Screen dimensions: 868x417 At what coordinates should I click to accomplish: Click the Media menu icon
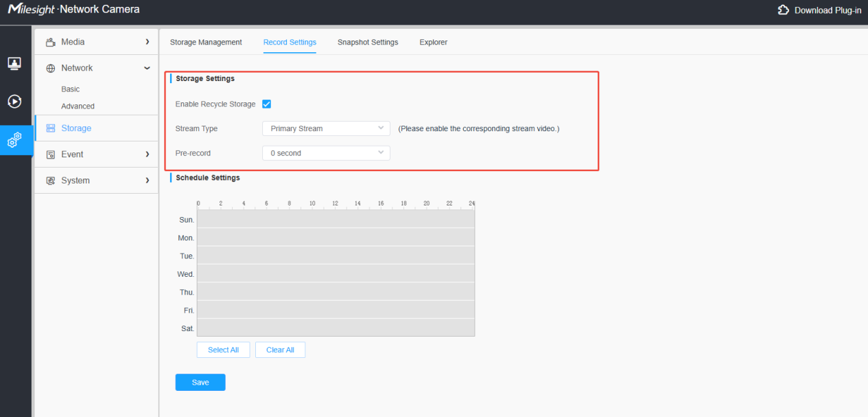pyautogui.click(x=50, y=42)
